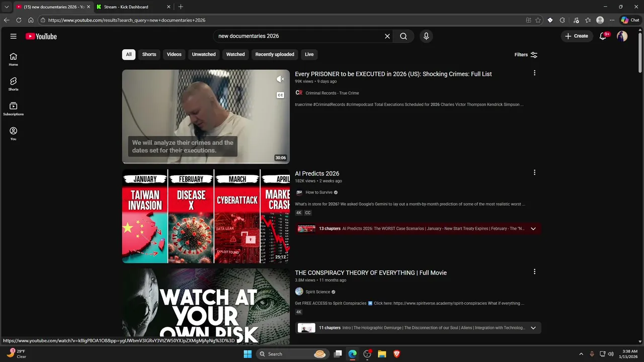Open the search Filters panel
Viewport: 644px width, 362px height.
(x=526, y=55)
